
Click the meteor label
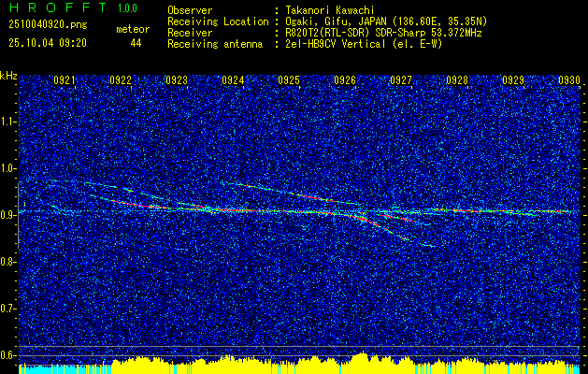tap(133, 29)
